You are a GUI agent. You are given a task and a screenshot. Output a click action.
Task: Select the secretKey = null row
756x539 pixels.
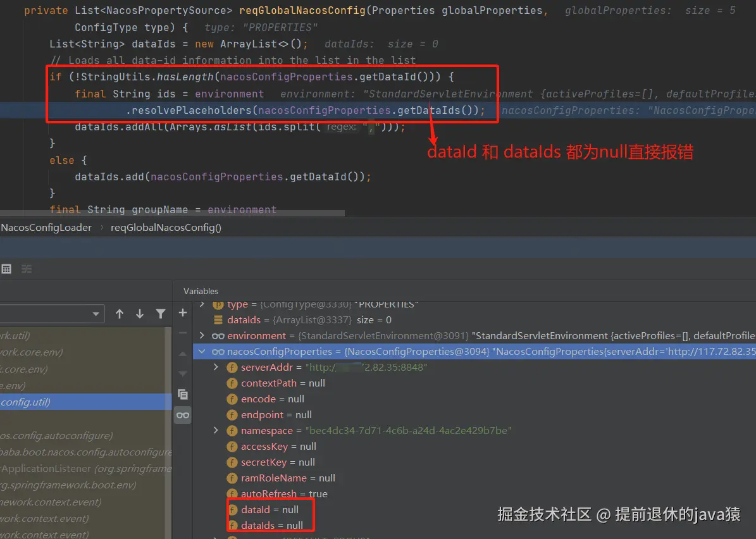click(474, 462)
